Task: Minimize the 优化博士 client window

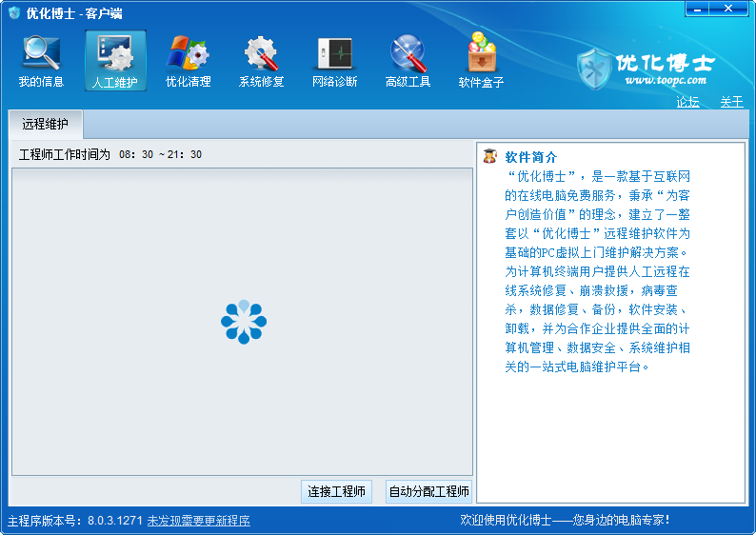Action: 699,9
